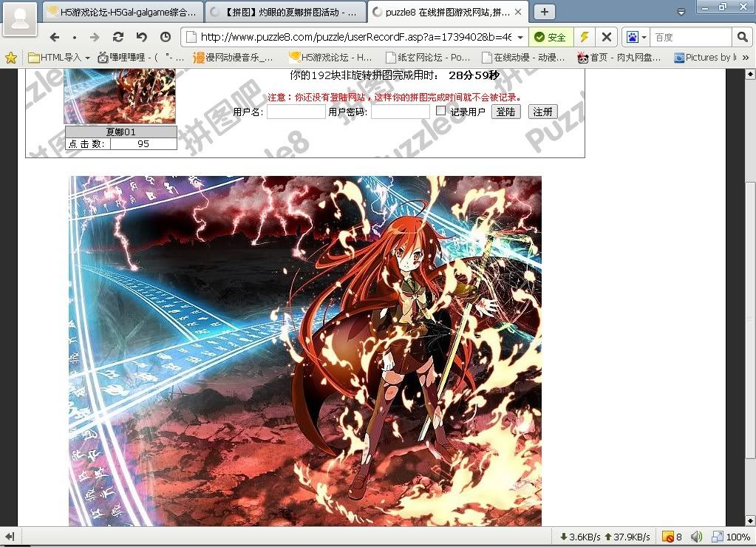Screen dimensions: 756x547
Task: Click the red login warning notice
Action: 394,98
